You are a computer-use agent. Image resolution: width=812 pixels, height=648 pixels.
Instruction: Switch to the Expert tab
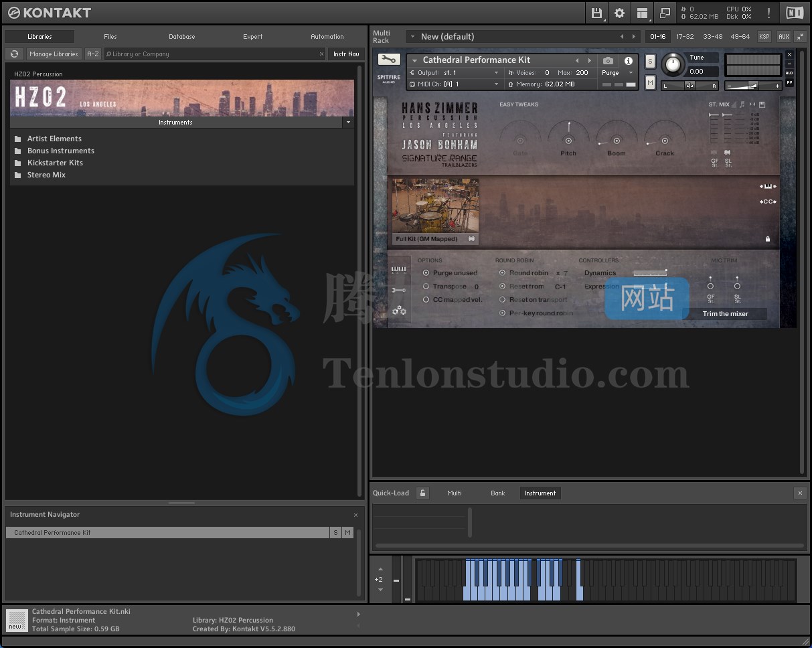pyautogui.click(x=253, y=37)
